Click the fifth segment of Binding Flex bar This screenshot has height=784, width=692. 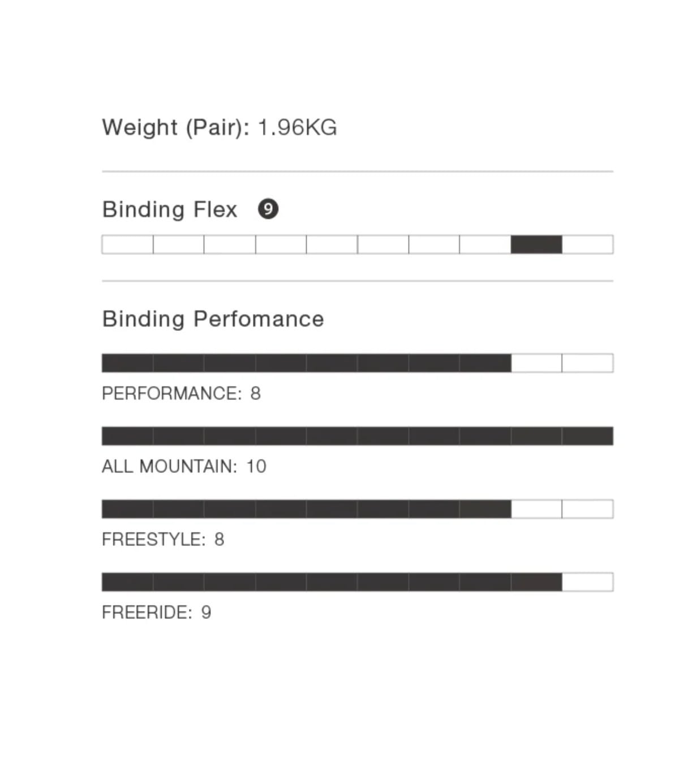point(332,244)
